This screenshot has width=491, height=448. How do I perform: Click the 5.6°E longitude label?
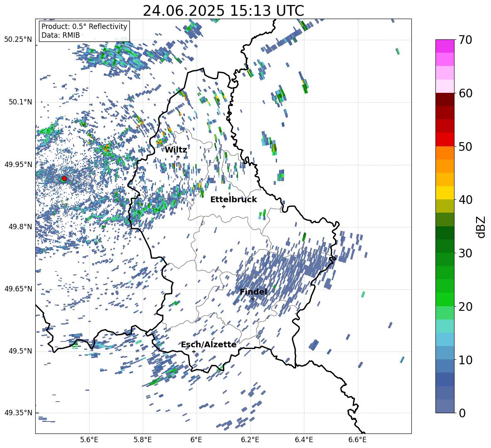(89, 440)
